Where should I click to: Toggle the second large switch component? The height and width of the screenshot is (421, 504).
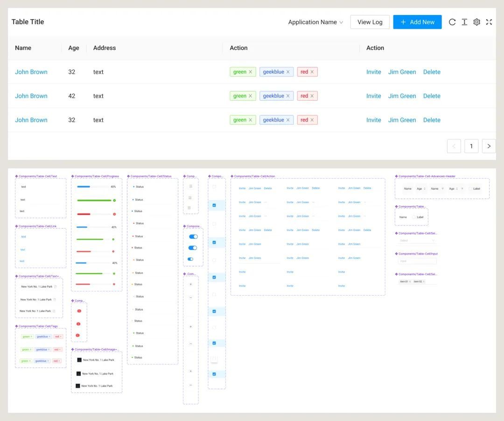click(193, 248)
